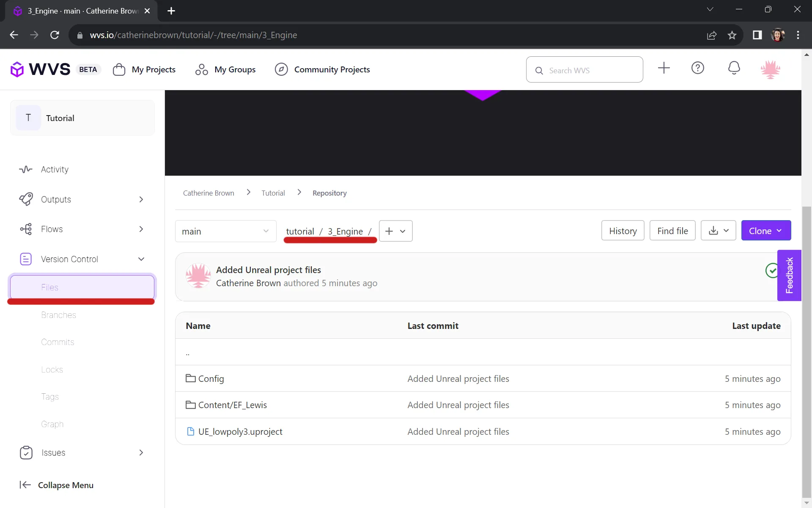
Task: Open the UE_lowpoly3.uproject file
Action: pos(240,431)
